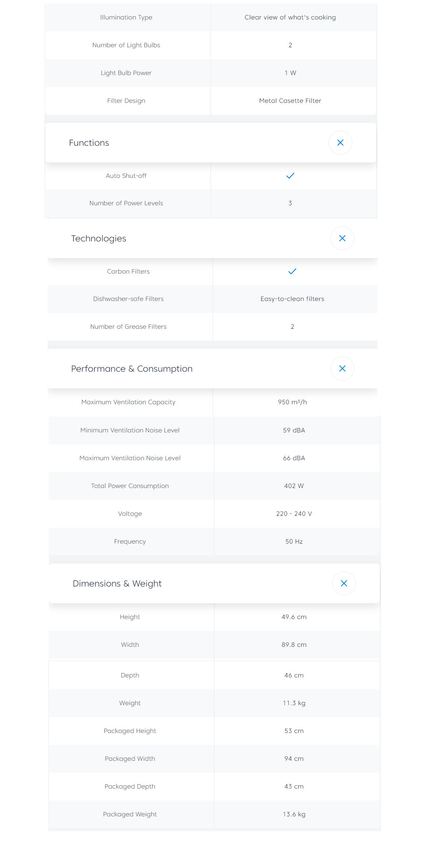Select the Maximum Ventilation Capacity label

128,402
